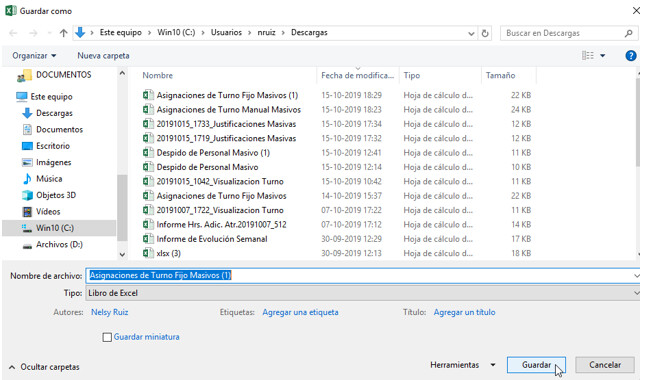Click the Cancelar button
Image resolution: width=645 pixels, height=380 pixels.
pos(605,365)
